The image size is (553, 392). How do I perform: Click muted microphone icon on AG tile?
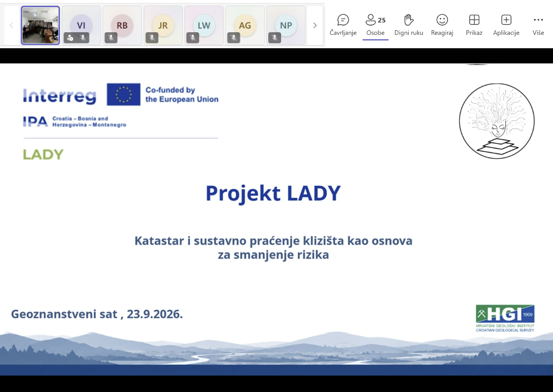point(233,38)
